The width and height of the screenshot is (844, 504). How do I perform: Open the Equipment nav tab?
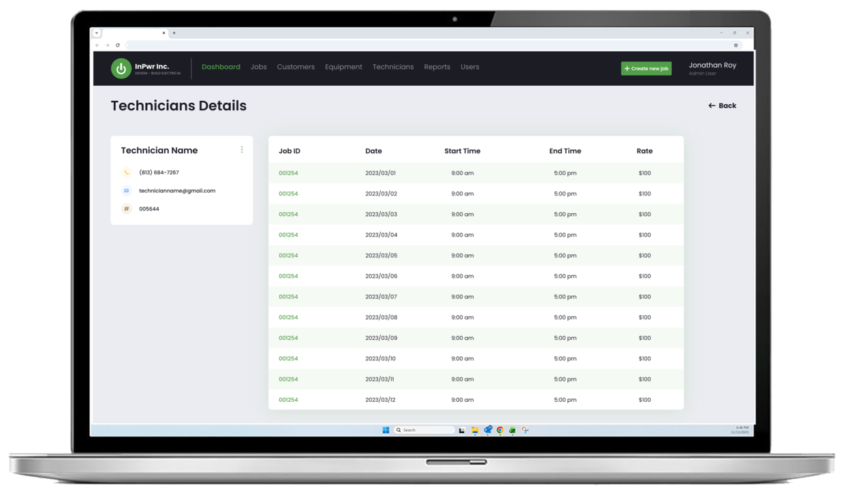[343, 67]
